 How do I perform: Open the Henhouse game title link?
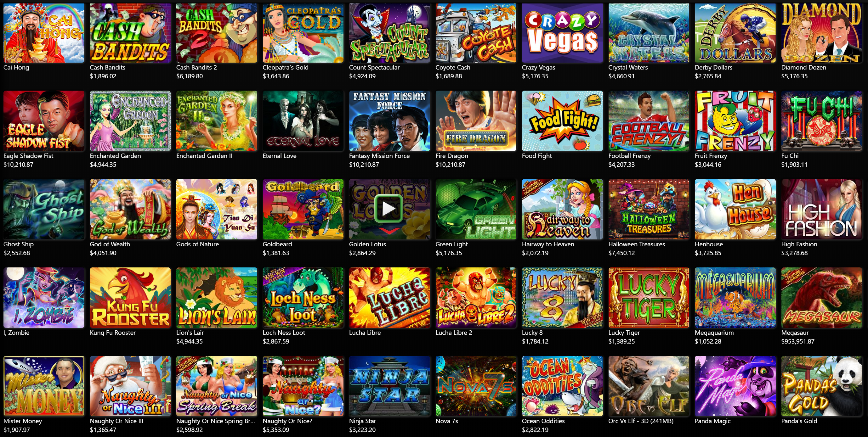[709, 244]
